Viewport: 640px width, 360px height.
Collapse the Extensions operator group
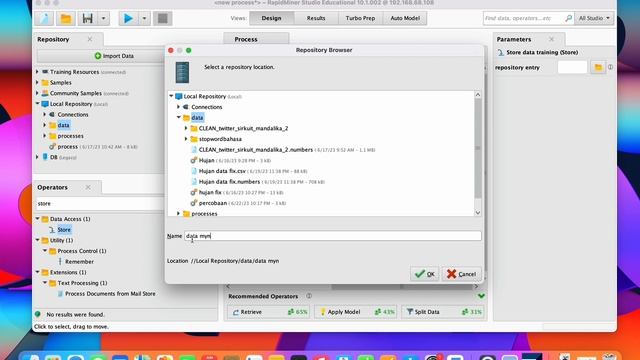tap(38, 272)
